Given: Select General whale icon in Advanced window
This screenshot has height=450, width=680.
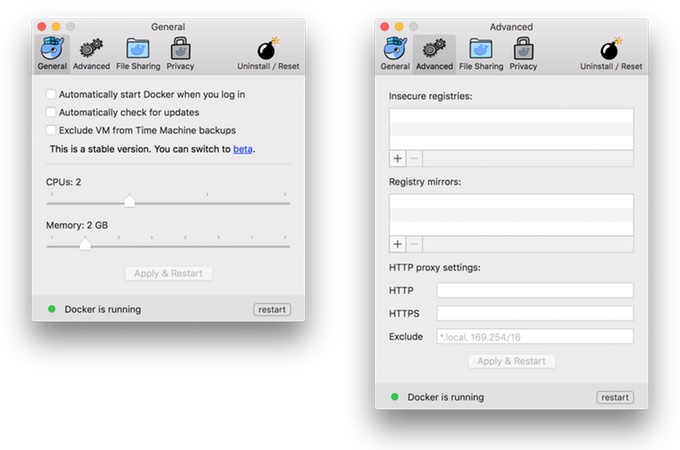Looking at the screenshot, I should [x=395, y=53].
